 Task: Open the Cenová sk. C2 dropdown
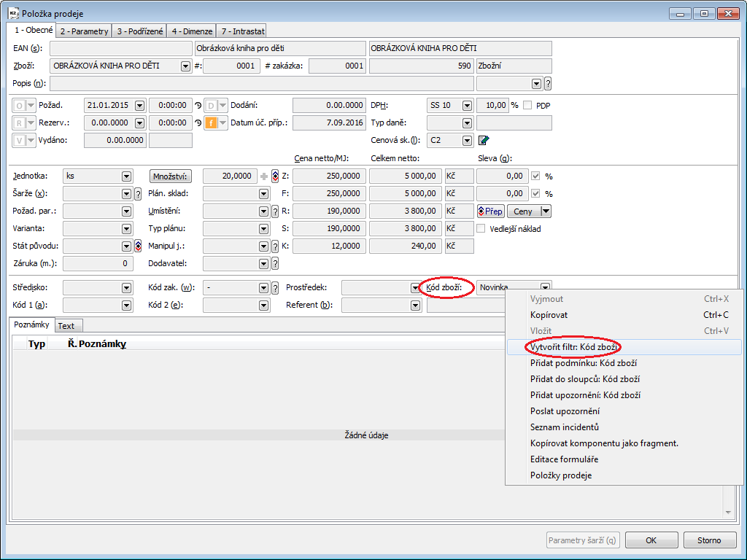click(468, 141)
